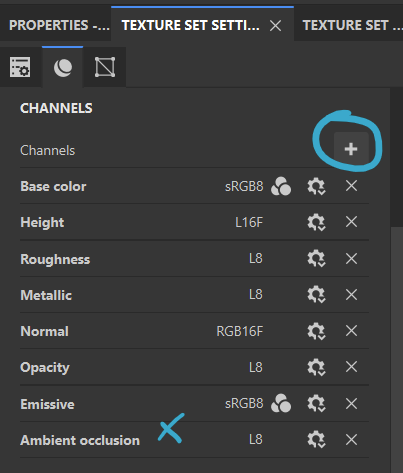403x473 pixels.
Task: Open Base color channel settings gear
Action: tap(316, 186)
